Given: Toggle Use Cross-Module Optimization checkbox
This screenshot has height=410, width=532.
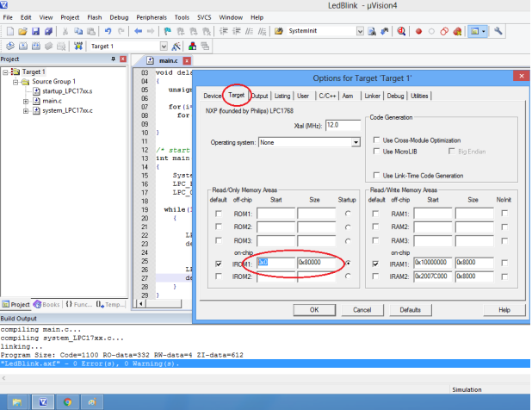Looking at the screenshot, I should [x=376, y=140].
